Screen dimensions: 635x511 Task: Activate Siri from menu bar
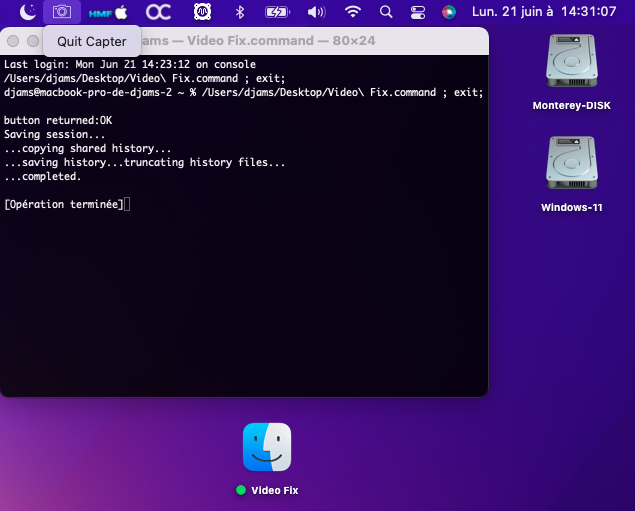pyautogui.click(x=448, y=12)
